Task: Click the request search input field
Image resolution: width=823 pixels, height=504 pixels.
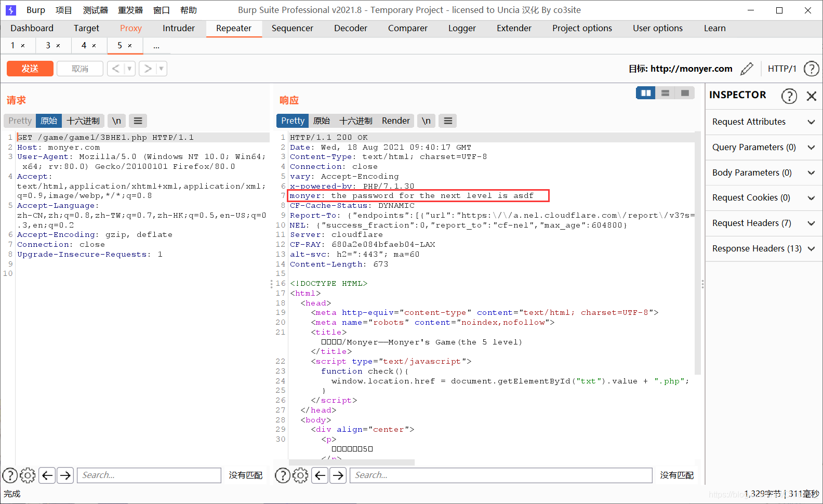Action: 149,475
